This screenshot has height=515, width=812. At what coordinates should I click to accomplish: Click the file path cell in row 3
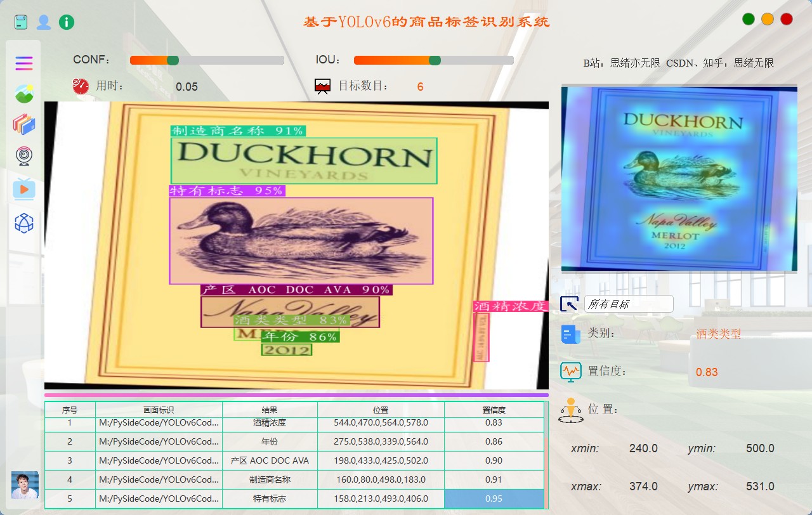(x=159, y=460)
